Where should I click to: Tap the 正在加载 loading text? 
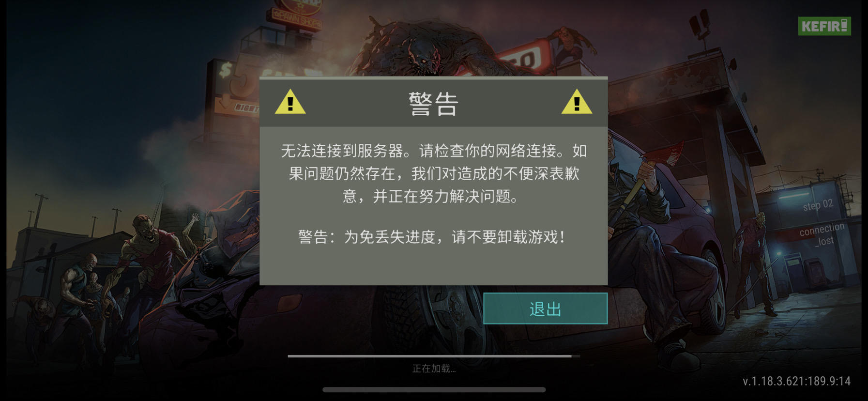(434, 369)
